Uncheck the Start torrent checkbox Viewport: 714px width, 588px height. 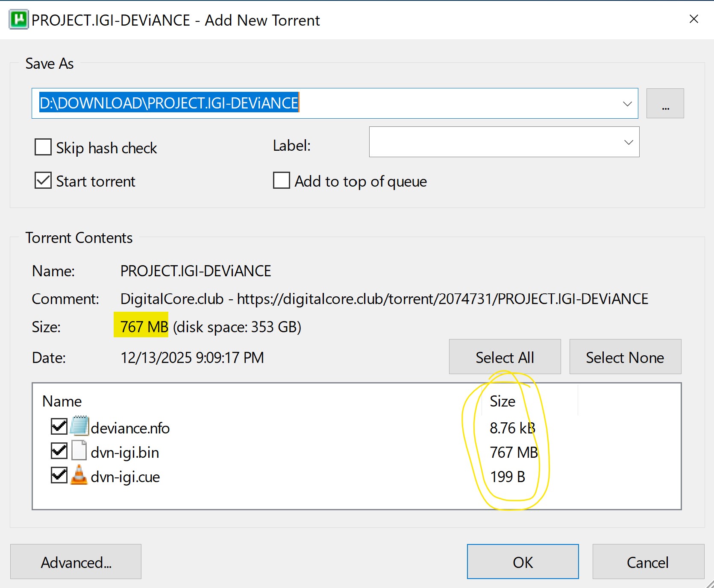(x=43, y=181)
